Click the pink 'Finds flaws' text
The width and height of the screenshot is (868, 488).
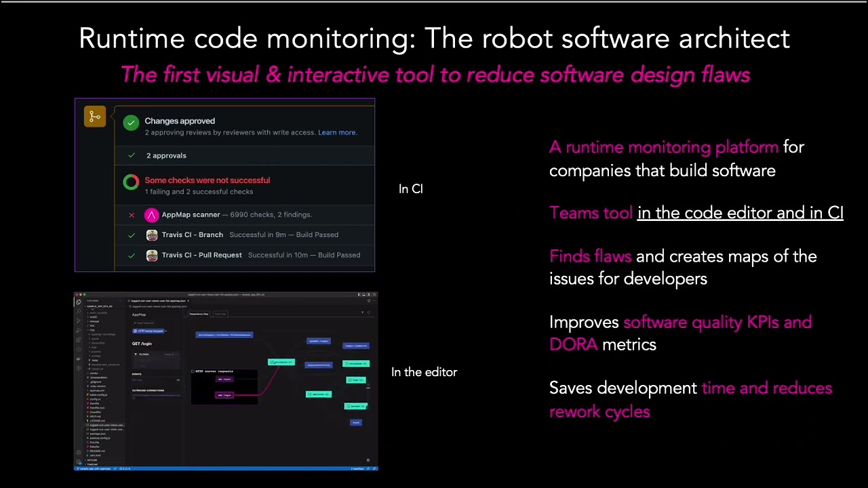click(x=590, y=256)
